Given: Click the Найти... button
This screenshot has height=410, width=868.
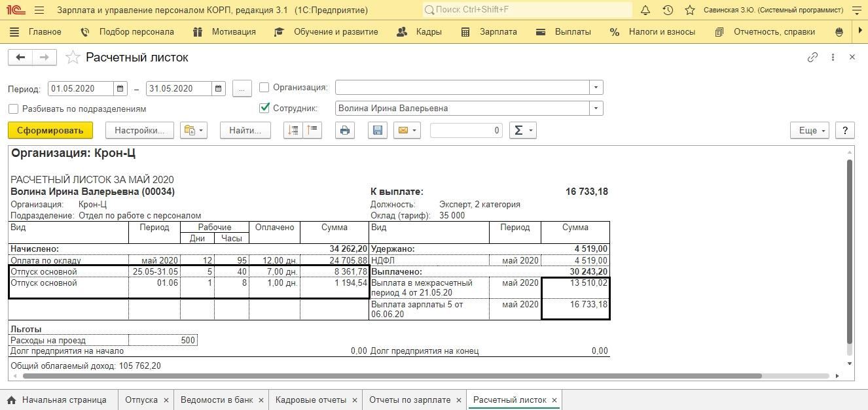Looking at the screenshot, I should (245, 130).
